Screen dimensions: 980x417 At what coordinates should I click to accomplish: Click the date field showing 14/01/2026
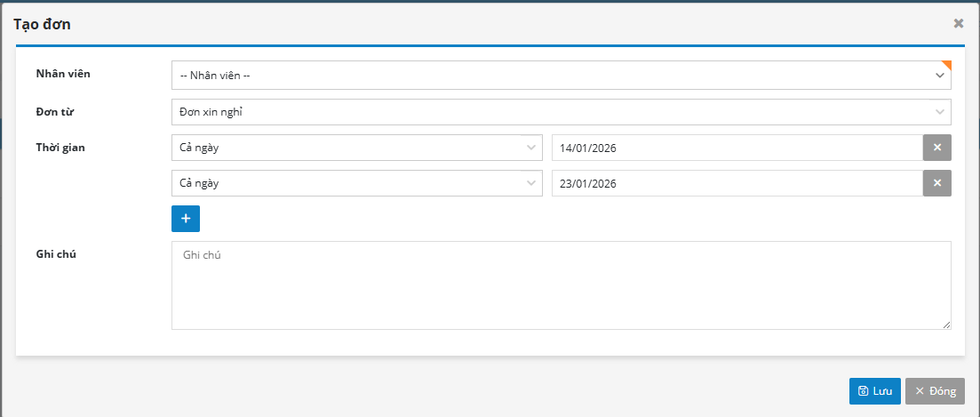click(x=736, y=148)
